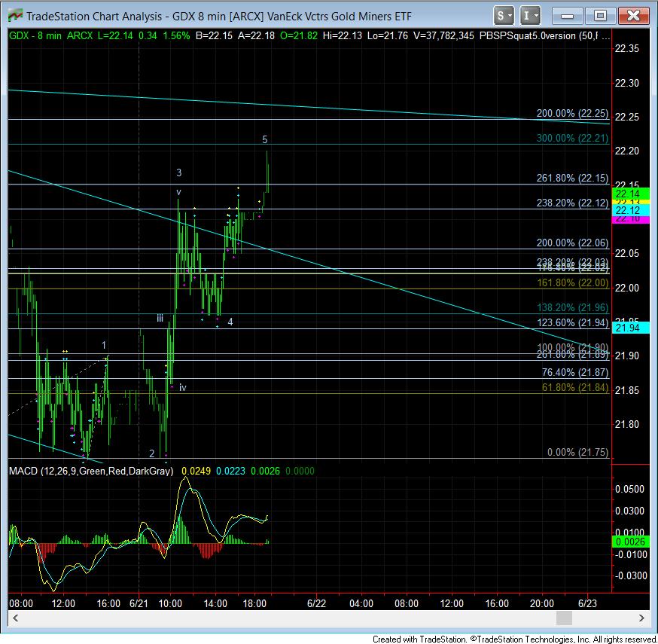Click the wave 3 label
The image size is (658, 644).
click(x=178, y=172)
